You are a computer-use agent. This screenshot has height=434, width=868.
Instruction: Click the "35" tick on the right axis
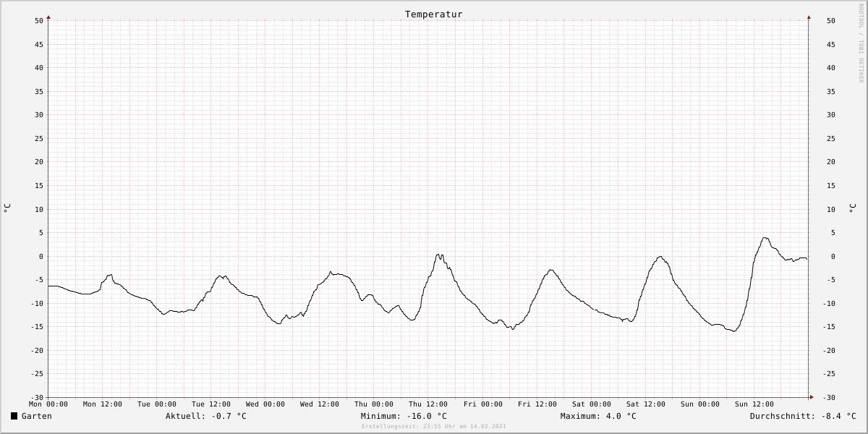pos(831,92)
